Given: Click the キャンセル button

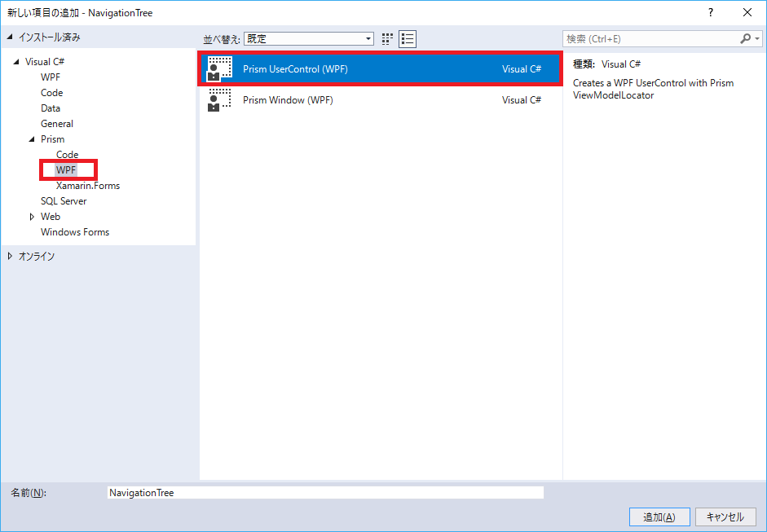Looking at the screenshot, I should pos(725,517).
